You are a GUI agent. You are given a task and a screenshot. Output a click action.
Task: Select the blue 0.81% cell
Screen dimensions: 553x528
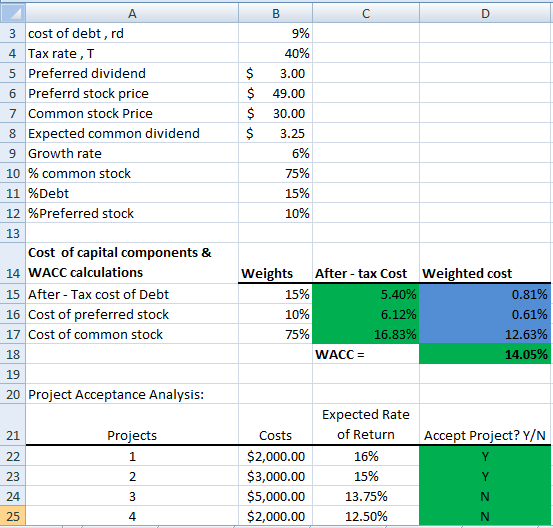tap(485, 294)
